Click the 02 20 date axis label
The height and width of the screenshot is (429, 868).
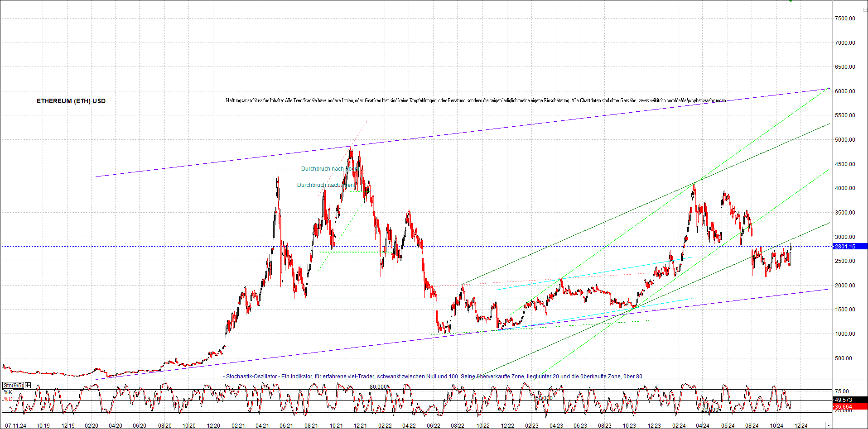tap(92, 426)
